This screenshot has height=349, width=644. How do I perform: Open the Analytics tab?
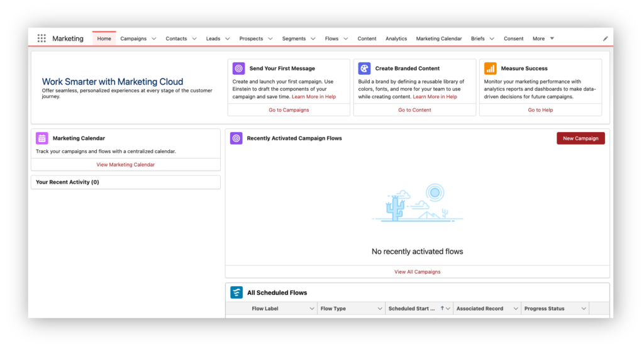tap(396, 38)
